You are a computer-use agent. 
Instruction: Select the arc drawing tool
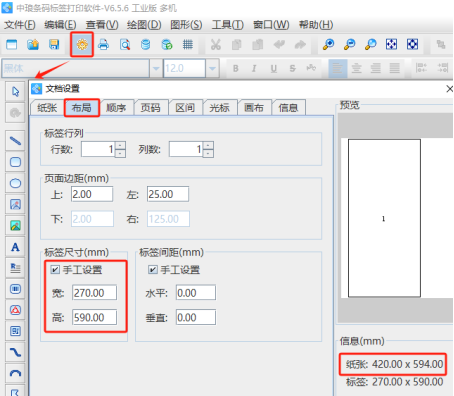click(x=15, y=373)
